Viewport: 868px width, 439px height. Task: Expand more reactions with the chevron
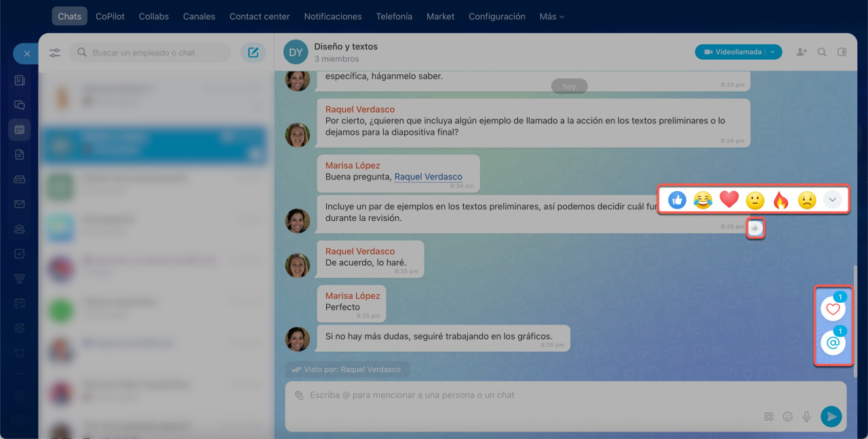[x=833, y=200]
